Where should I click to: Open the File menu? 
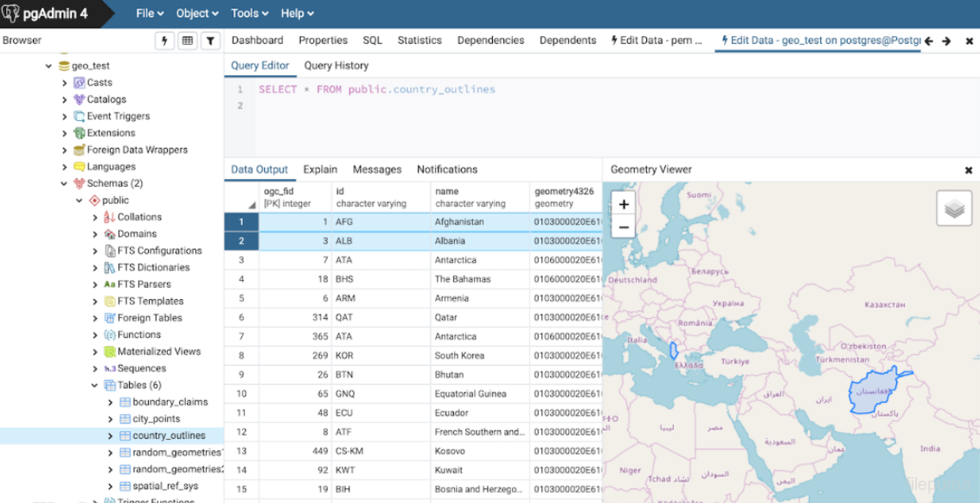pyautogui.click(x=149, y=13)
